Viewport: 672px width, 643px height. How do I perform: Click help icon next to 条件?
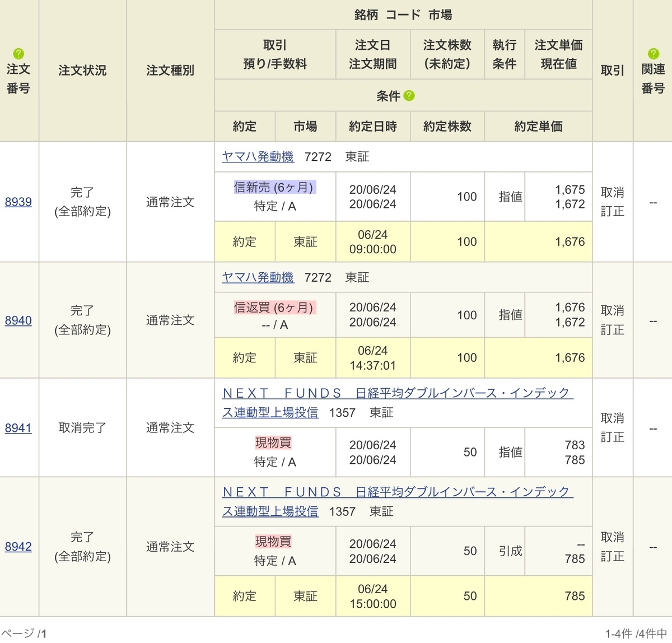[409, 96]
